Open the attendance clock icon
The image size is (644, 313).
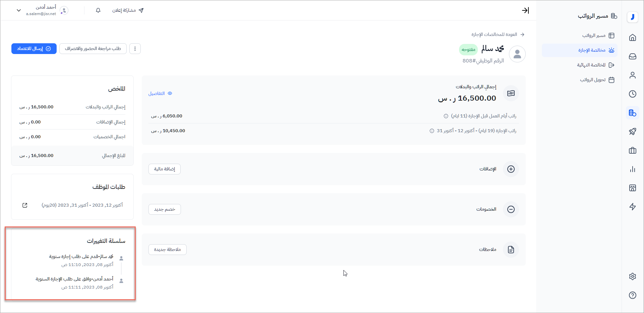click(x=632, y=94)
